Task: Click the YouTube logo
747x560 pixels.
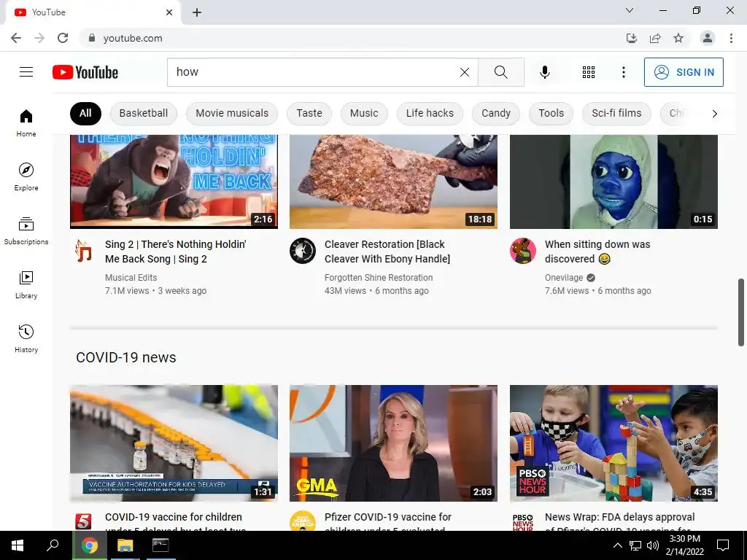Action: (85, 72)
